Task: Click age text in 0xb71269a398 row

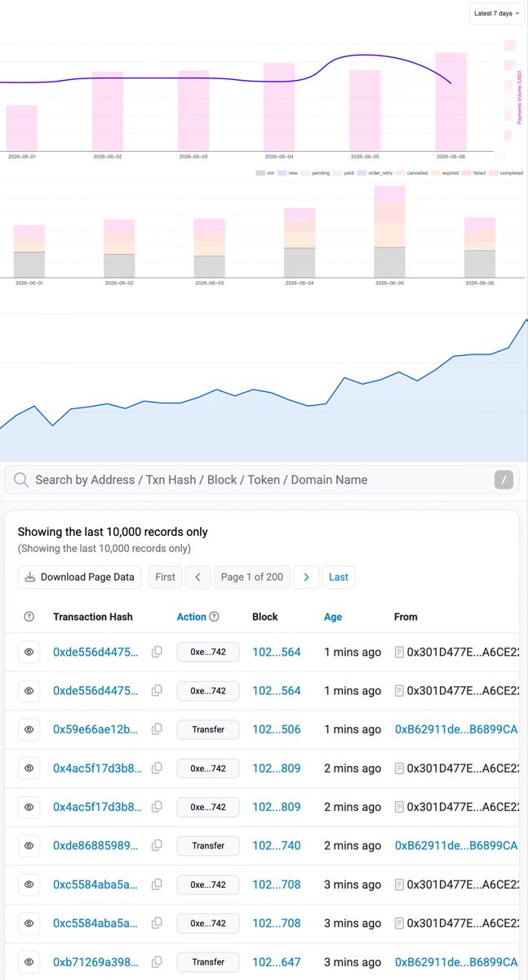Action: (x=353, y=962)
